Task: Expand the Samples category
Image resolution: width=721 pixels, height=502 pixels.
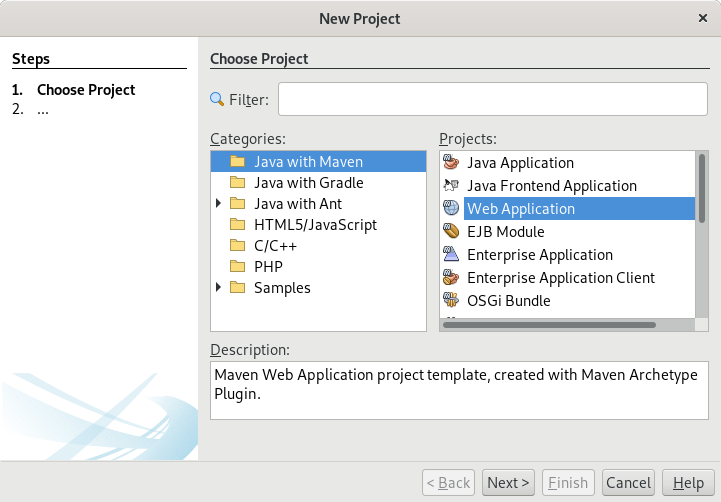Action: point(219,288)
